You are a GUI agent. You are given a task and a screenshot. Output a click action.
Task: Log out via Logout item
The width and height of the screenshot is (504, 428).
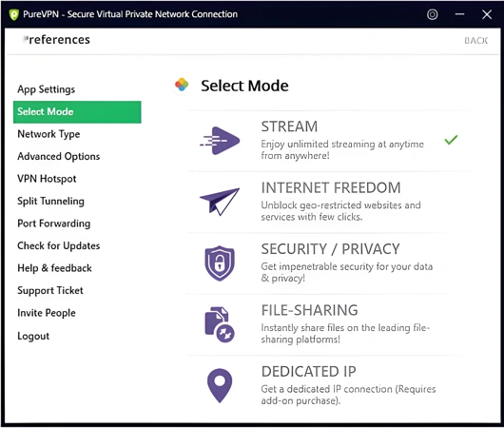[x=33, y=336]
